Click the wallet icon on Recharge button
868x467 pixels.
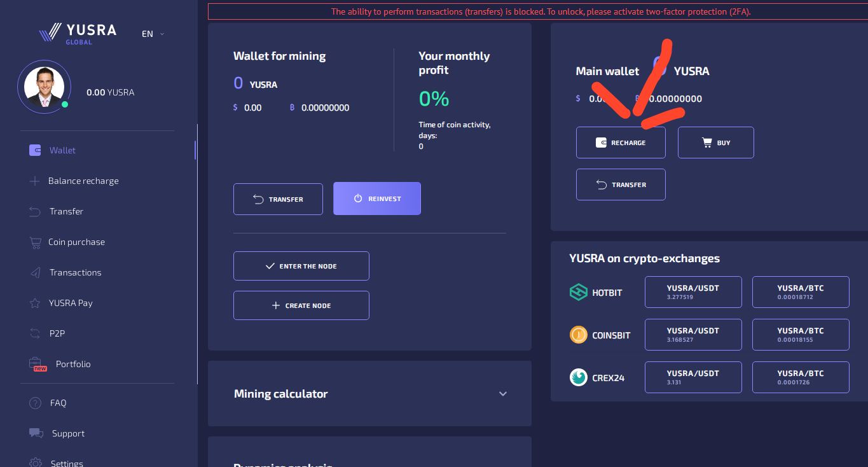tap(601, 143)
